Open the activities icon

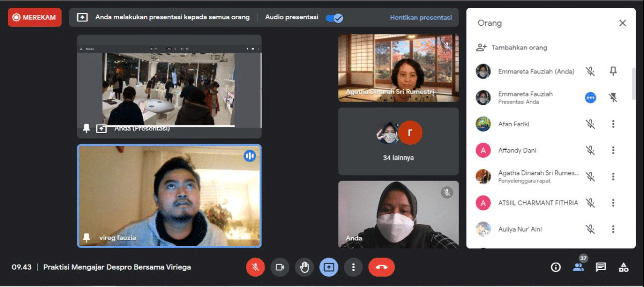tap(624, 267)
